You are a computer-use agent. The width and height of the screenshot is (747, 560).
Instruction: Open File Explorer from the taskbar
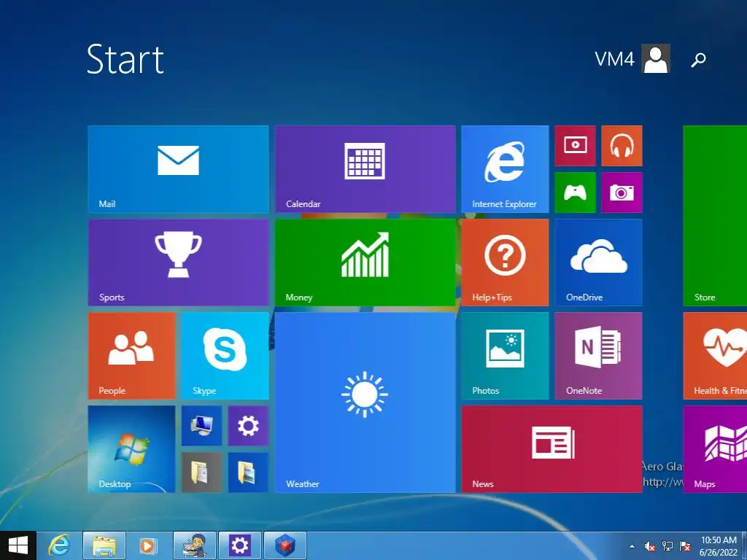(104, 545)
